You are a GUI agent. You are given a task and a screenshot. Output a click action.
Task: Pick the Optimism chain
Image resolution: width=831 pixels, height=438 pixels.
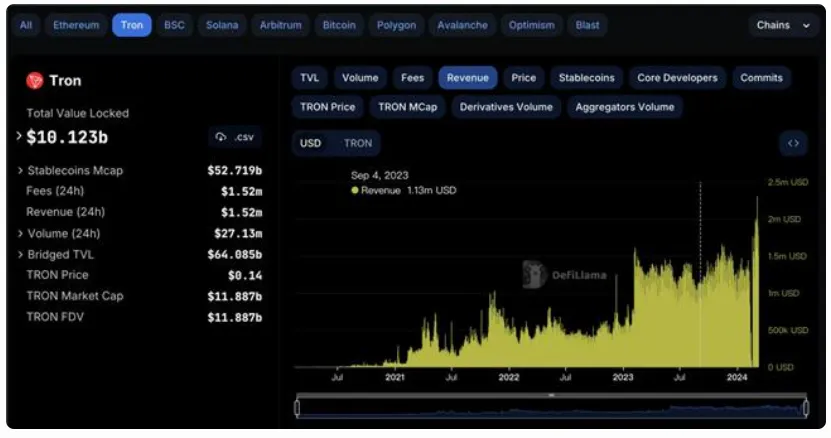click(x=531, y=25)
